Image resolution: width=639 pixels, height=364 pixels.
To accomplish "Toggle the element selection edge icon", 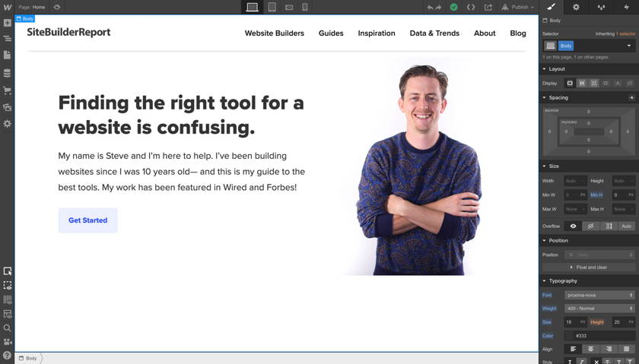I will pyautogui.click(x=8, y=271).
